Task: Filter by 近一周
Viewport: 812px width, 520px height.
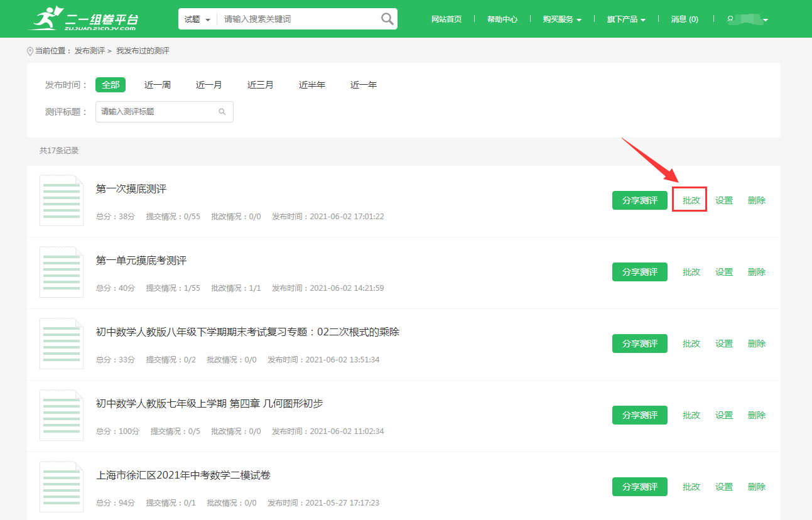Action: coord(158,85)
